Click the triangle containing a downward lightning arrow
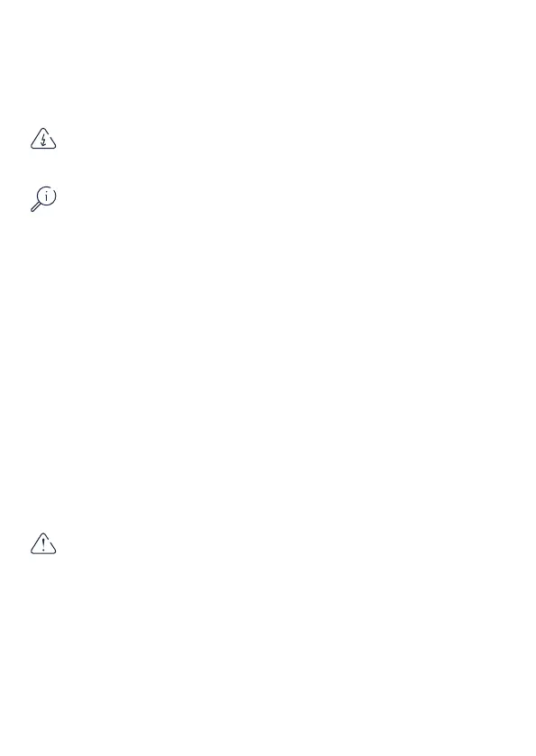536x756 pixels. click(x=43, y=139)
